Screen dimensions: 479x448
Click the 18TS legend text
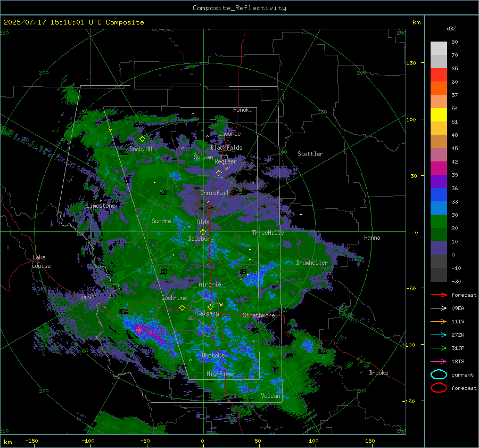(458, 362)
